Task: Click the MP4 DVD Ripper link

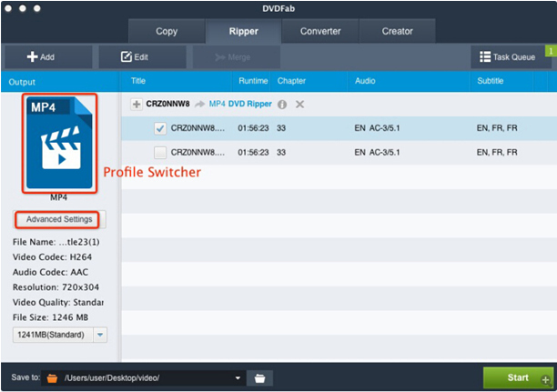Action: 240,104
